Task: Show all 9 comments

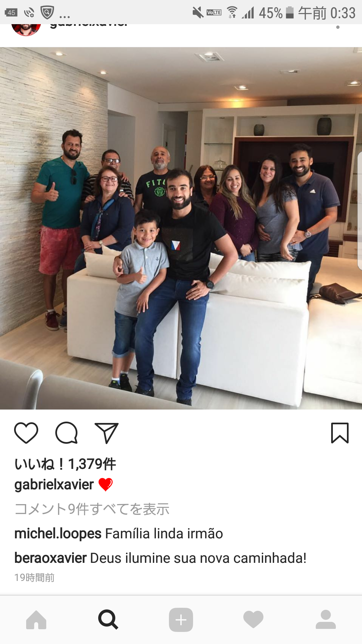Action: coord(92,509)
